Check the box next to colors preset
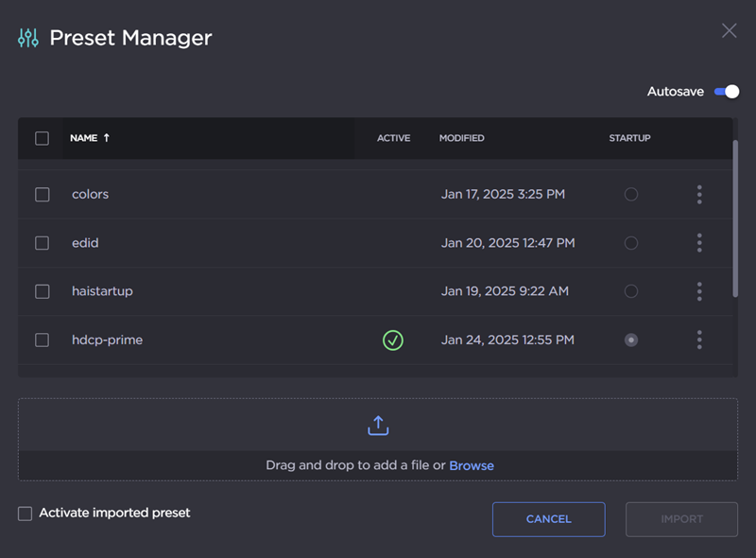756x558 pixels. (x=43, y=195)
